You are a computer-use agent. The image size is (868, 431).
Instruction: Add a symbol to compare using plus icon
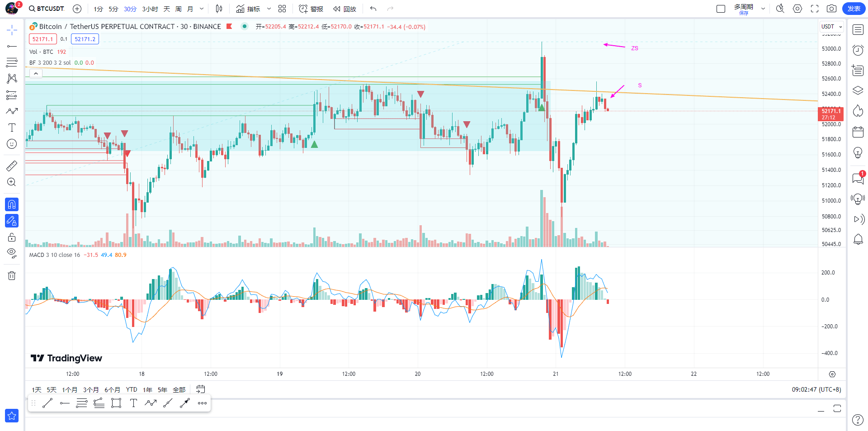tap(77, 9)
